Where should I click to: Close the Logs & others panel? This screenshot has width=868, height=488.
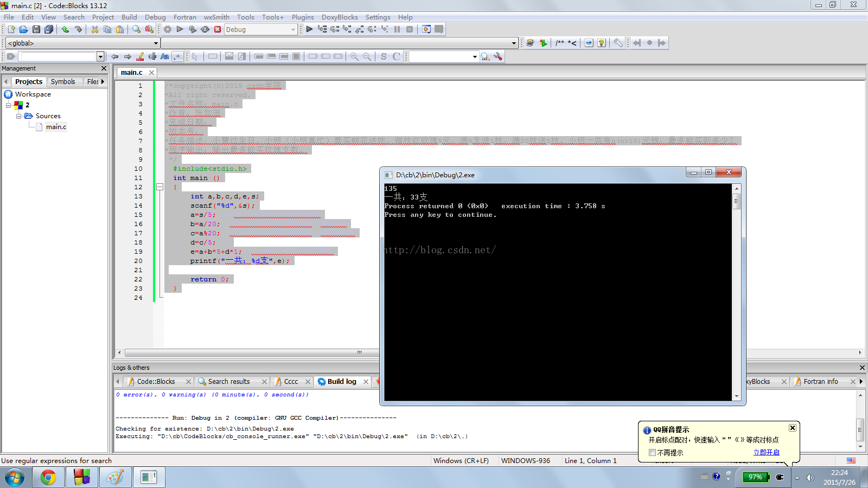pos(862,368)
